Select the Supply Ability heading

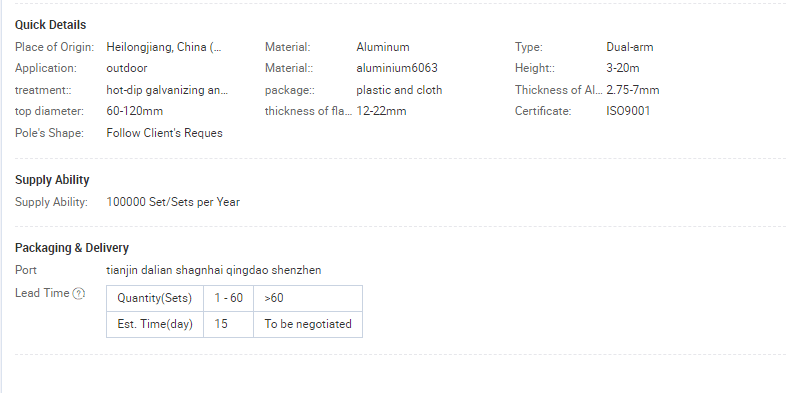(52, 180)
